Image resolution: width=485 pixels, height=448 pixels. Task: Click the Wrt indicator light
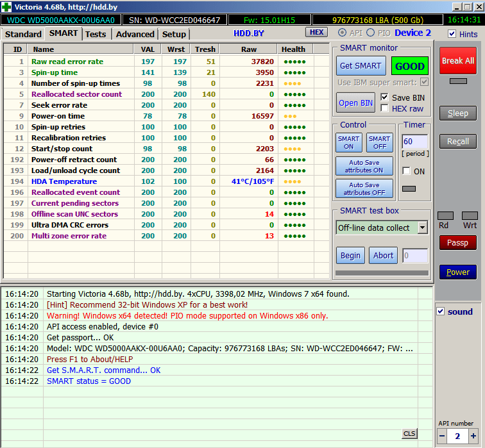click(x=470, y=215)
